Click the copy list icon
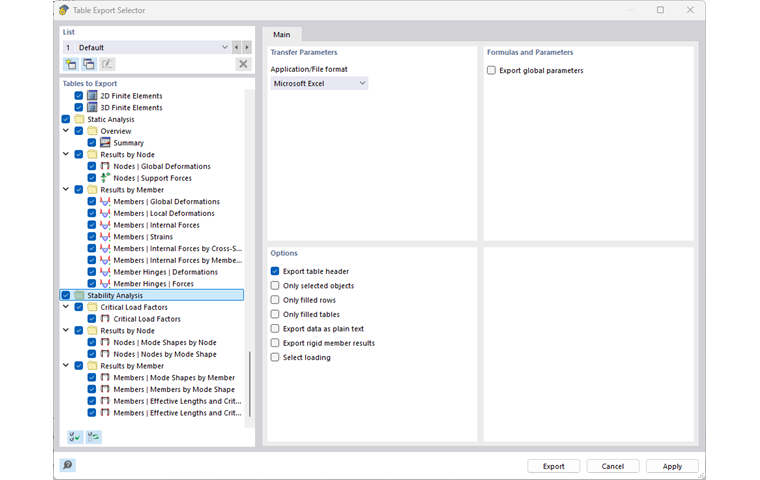The width and height of the screenshot is (760, 480). coord(89,64)
